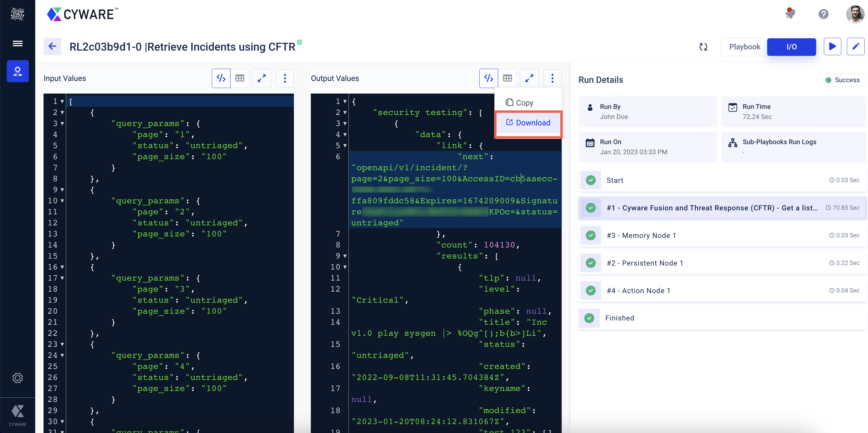The height and width of the screenshot is (433, 868).
Task: Expand Output Values to fullscreen
Action: [529, 78]
